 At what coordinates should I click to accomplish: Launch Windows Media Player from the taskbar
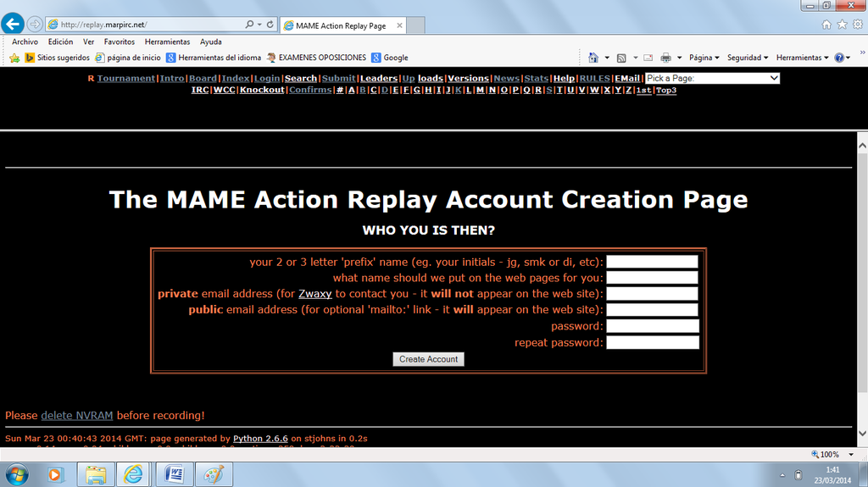click(x=54, y=475)
